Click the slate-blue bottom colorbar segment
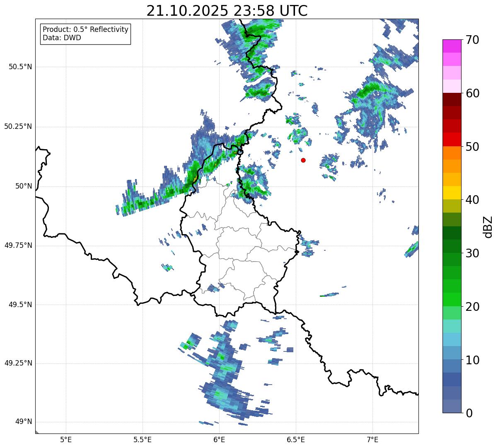This screenshot has width=498, height=448. coord(452,406)
